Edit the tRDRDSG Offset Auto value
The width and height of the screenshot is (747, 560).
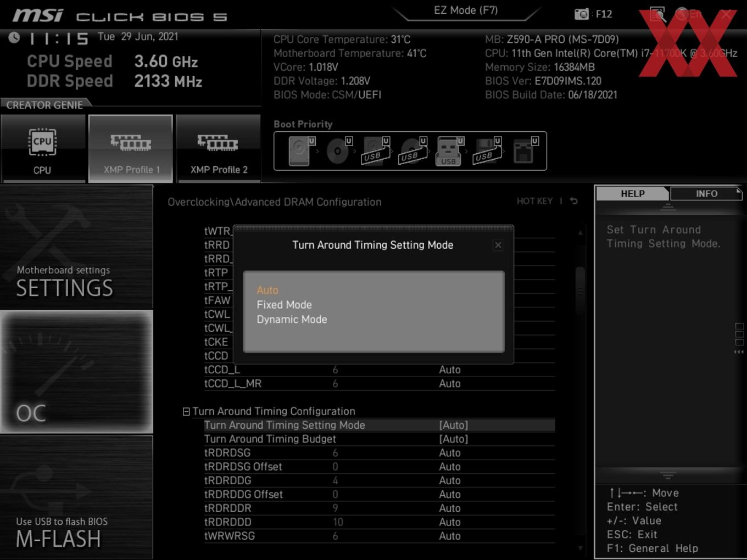(x=449, y=466)
